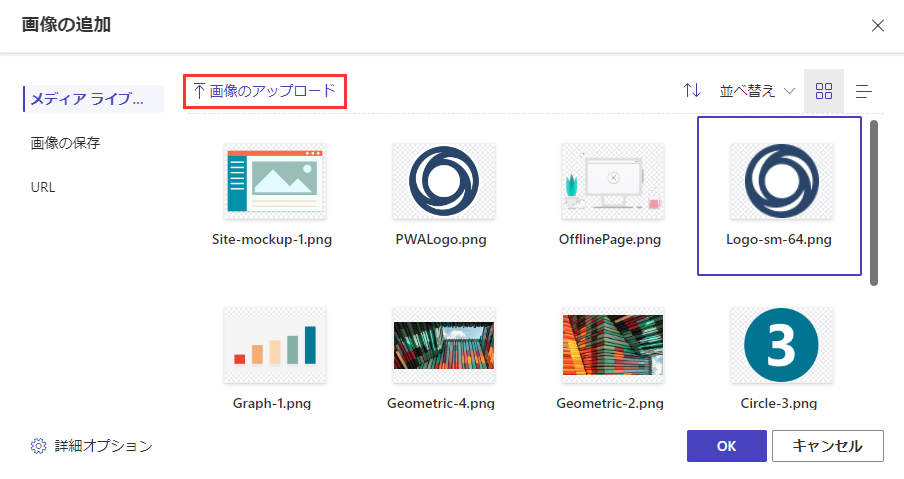Screen dimensions: 904x479
Task: Click the Circle-3.png file name
Action: (779, 403)
